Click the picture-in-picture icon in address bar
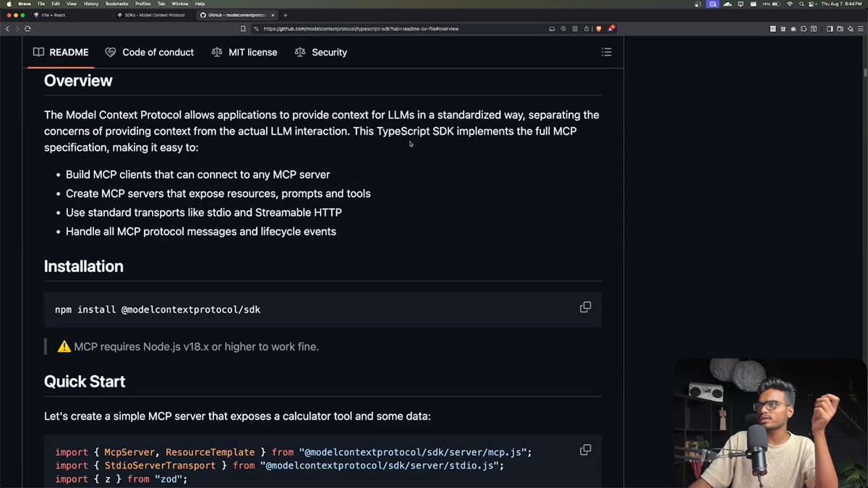Image resolution: width=868 pixels, height=488 pixels. (552, 29)
